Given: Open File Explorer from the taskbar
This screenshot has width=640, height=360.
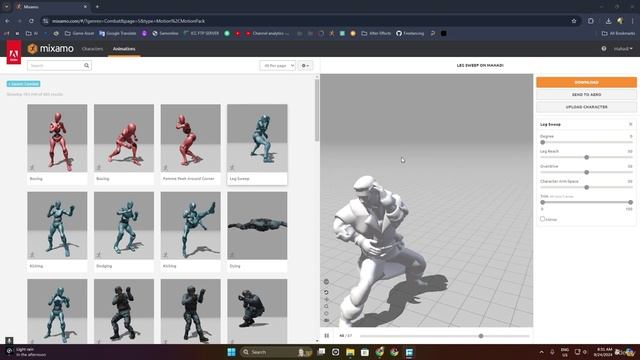Looking at the screenshot, I should tap(350, 352).
